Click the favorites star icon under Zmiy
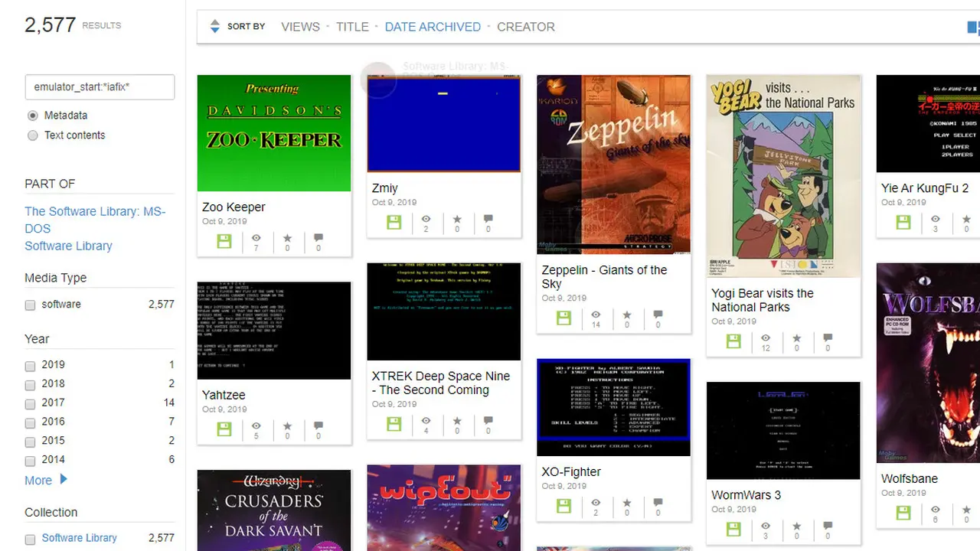Viewport: 980px width, 551px height. [457, 219]
